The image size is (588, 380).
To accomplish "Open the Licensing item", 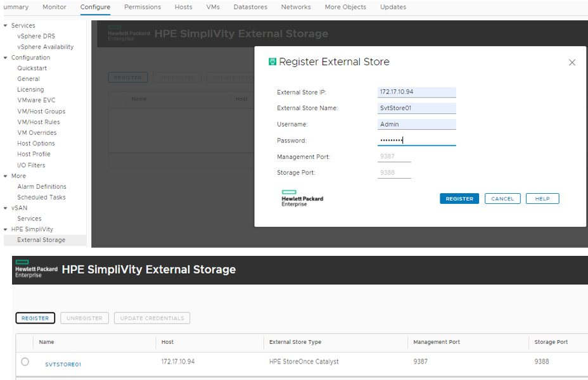I will click(30, 89).
